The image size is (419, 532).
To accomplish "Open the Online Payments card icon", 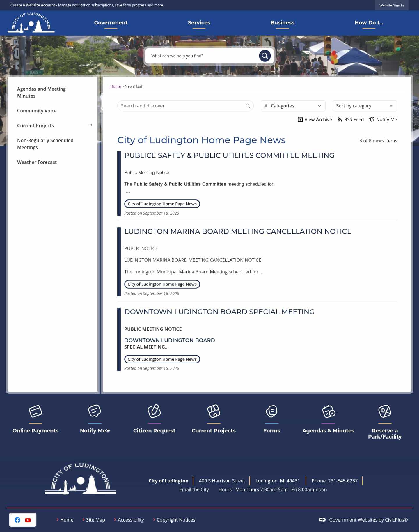I will coord(35,411).
